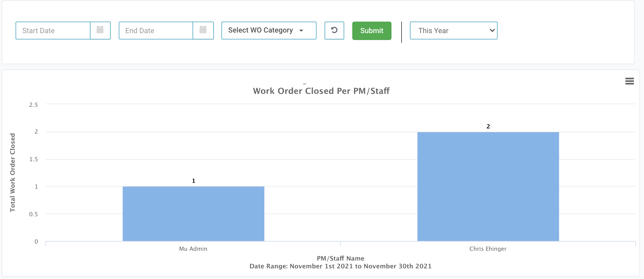Click the dropdown arrow on This Year

[x=492, y=31]
